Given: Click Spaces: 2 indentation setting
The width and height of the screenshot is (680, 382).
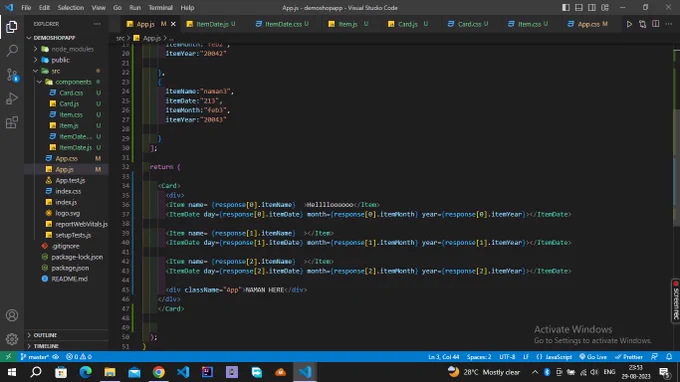Looking at the screenshot, I should [479, 357].
